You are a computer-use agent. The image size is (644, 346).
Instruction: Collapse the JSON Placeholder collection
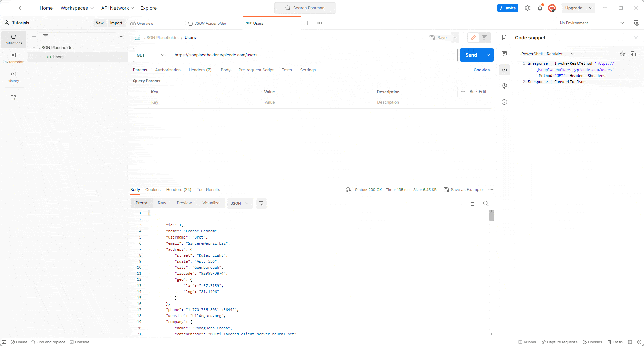coord(34,48)
